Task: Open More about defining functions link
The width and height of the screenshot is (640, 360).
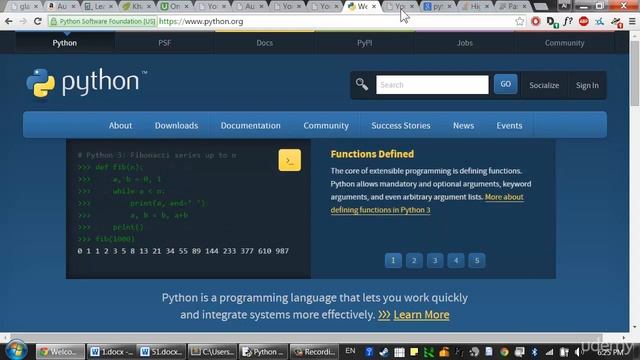Action: [x=427, y=203]
